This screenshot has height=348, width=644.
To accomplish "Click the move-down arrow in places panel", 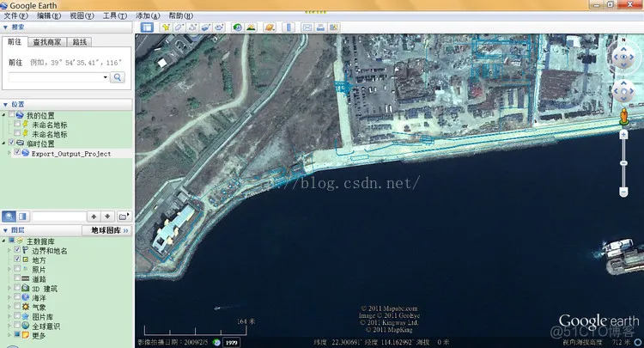I will [107, 217].
